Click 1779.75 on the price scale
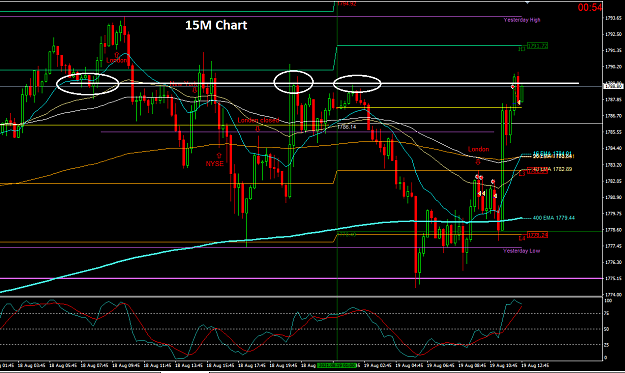Screen dimensions: 625x373 [x=614, y=214]
